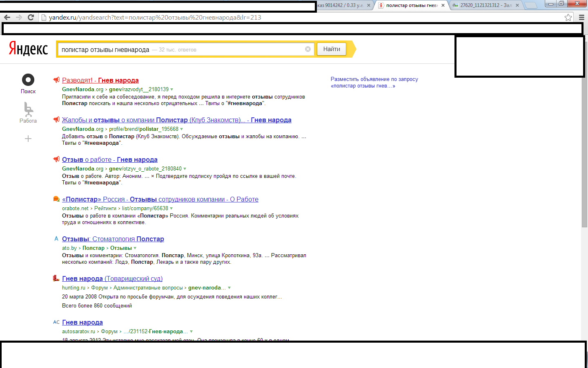Screen dimensions: 588x368
Task: Click the browser forward arrow
Action: pyautogui.click(x=19, y=17)
